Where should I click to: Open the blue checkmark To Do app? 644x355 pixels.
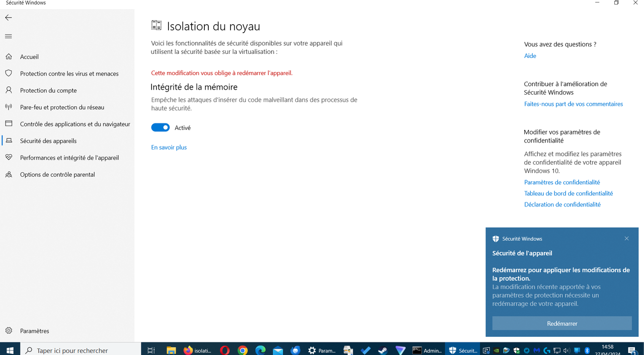click(366, 350)
